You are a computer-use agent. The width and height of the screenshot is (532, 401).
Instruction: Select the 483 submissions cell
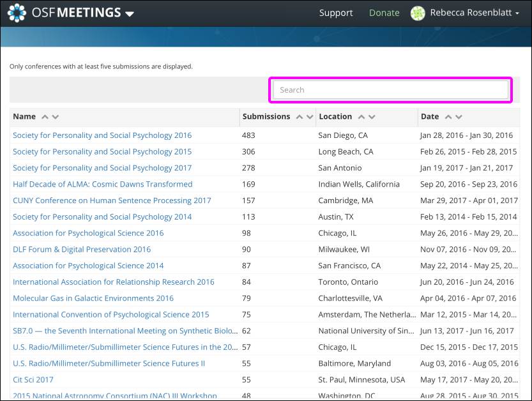pos(248,135)
